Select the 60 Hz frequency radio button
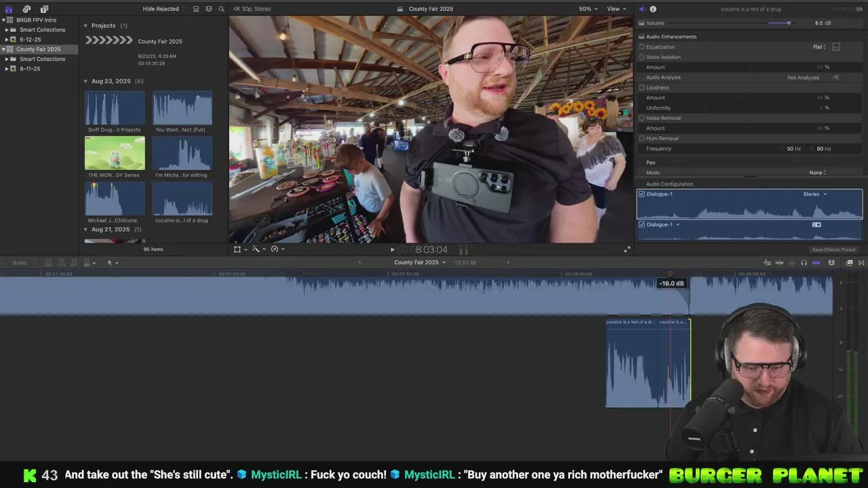 [812, 148]
